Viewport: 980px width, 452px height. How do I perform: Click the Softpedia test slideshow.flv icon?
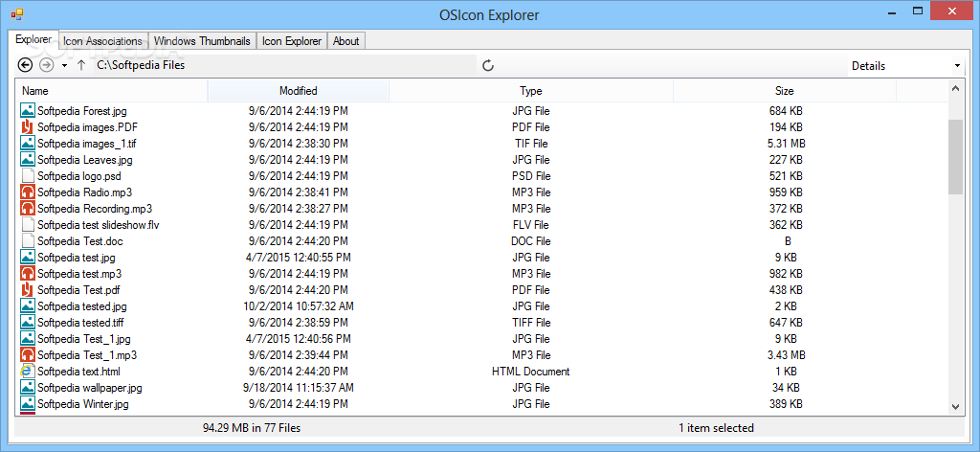pos(28,224)
